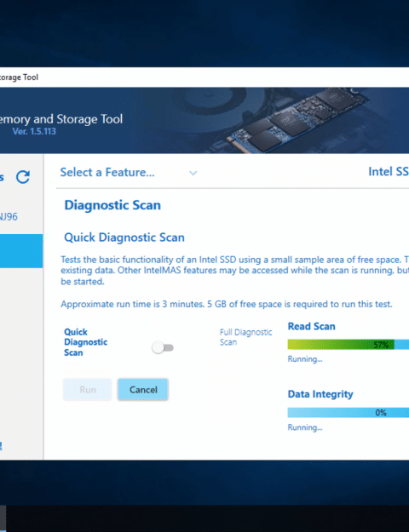
Task: Click the Ver. 1.5.113 version text
Action: click(34, 131)
